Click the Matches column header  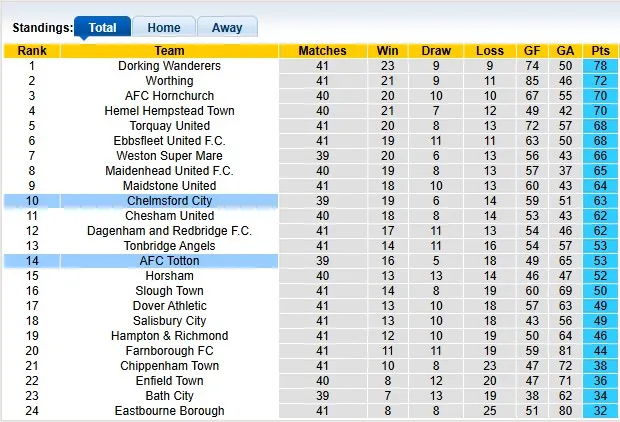tap(322, 51)
